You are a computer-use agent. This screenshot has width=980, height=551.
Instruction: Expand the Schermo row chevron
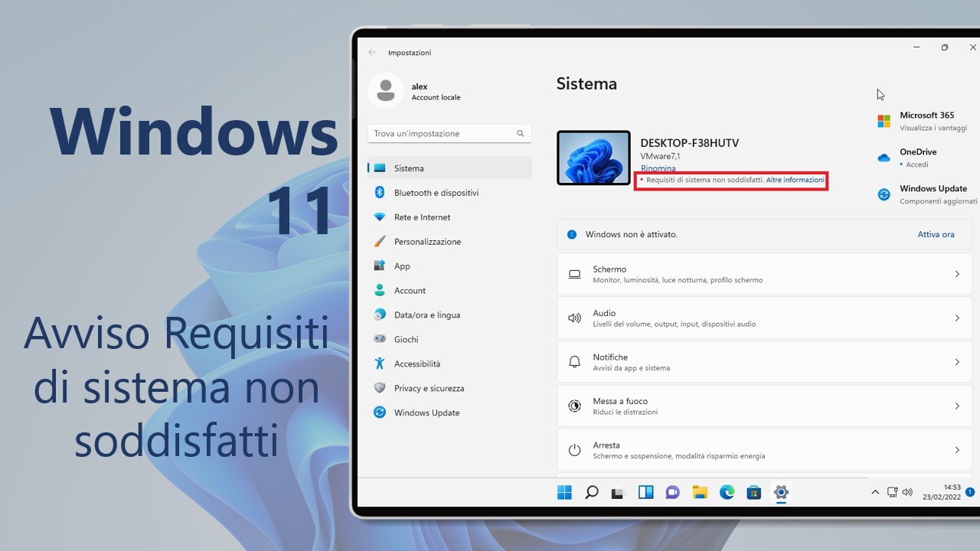click(x=957, y=274)
